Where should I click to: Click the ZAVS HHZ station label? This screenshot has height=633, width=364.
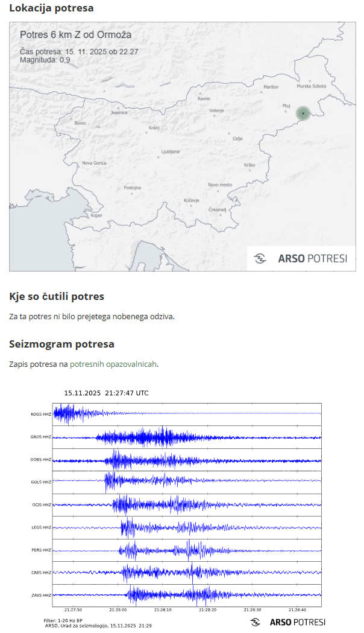coord(41,596)
